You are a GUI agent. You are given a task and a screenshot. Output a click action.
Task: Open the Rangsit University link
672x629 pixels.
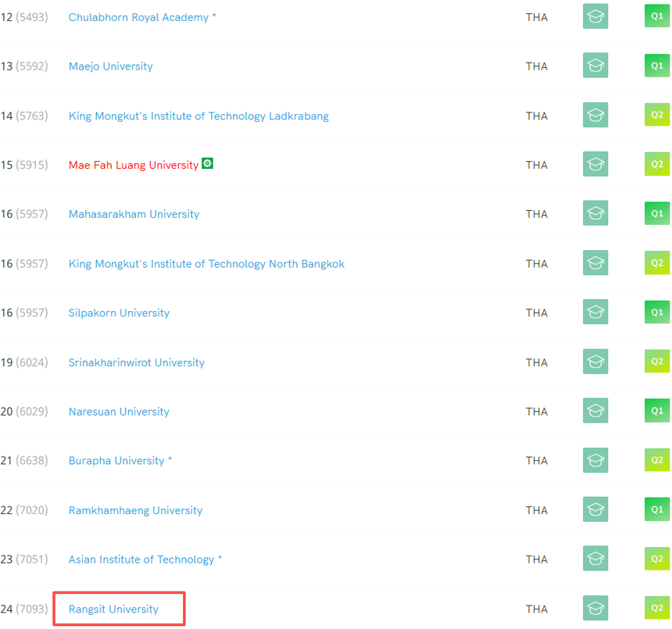tap(113, 609)
